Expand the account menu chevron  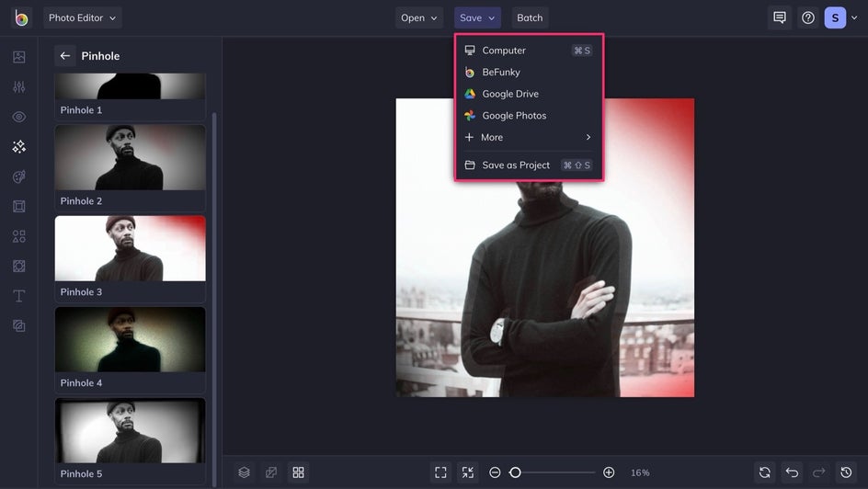(x=854, y=17)
